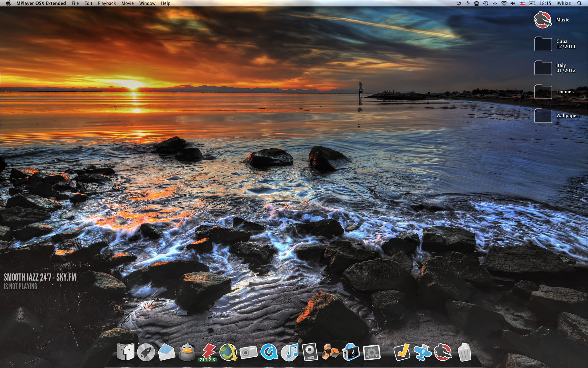The height and width of the screenshot is (368, 588).
Task: Select the Cuba 12/2011 folder
Action: (543, 44)
